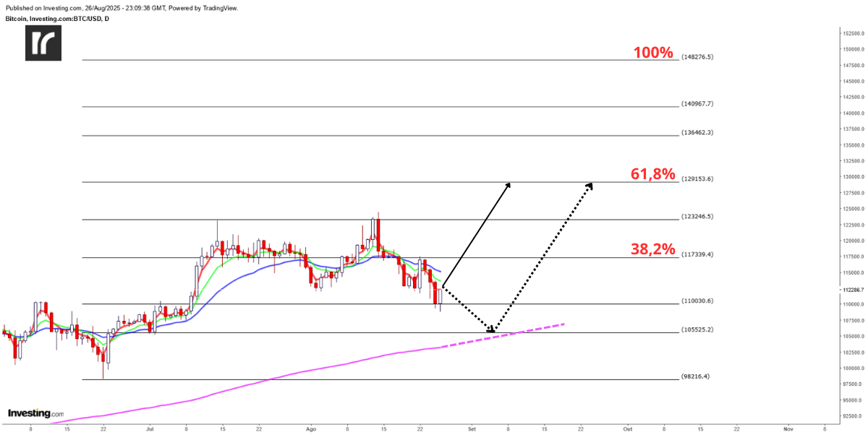The height and width of the screenshot is (435, 868).
Task: Click the "(123246.5)" level price label
Action: [x=697, y=216]
